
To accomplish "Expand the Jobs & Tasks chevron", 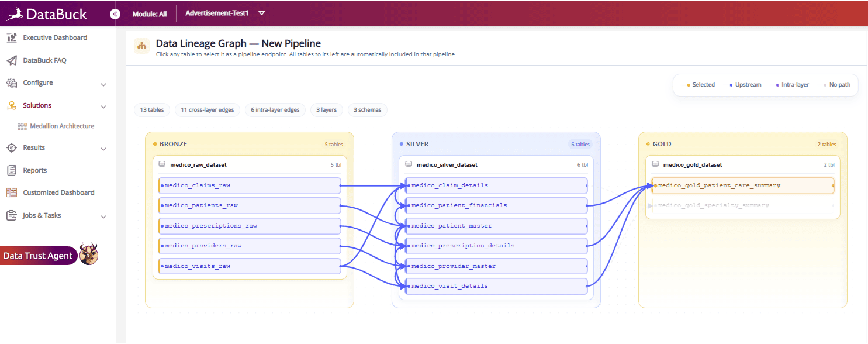I will click(x=103, y=217).
